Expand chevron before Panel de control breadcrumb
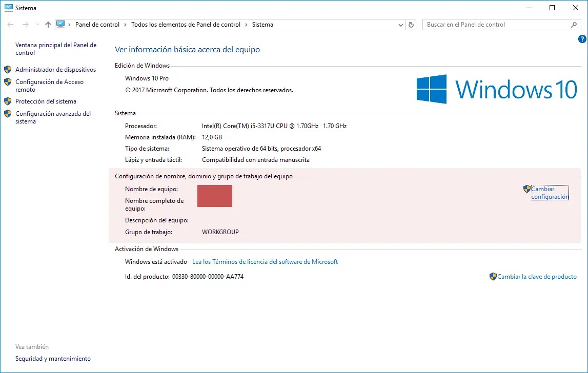 click(x=70, y=25)
